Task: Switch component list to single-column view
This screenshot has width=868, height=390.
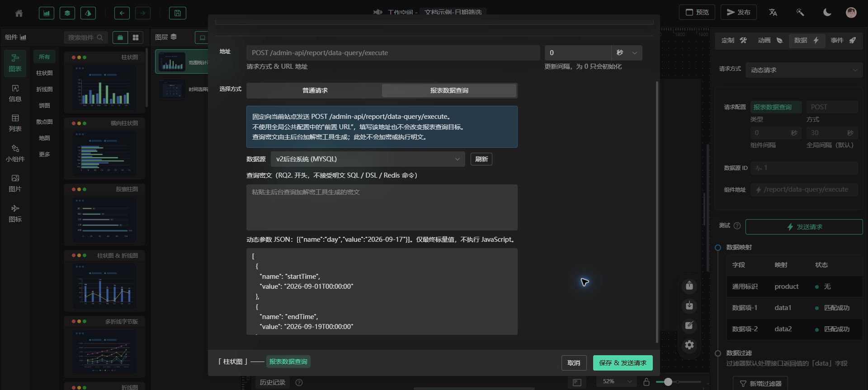Action: [x=120, y=38]
